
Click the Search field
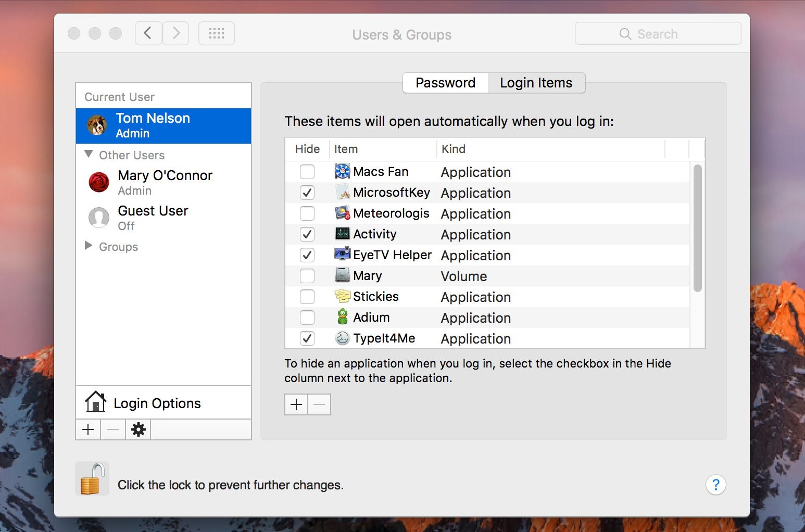click(658, 34)
